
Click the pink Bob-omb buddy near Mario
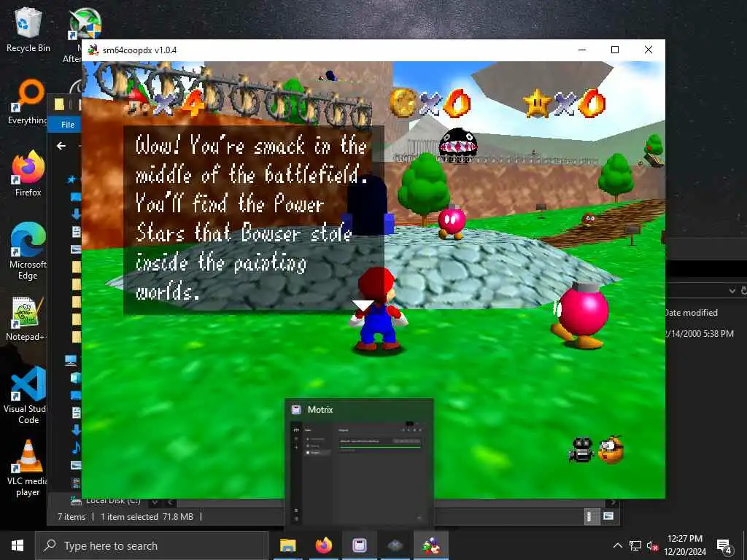point(581,315)
